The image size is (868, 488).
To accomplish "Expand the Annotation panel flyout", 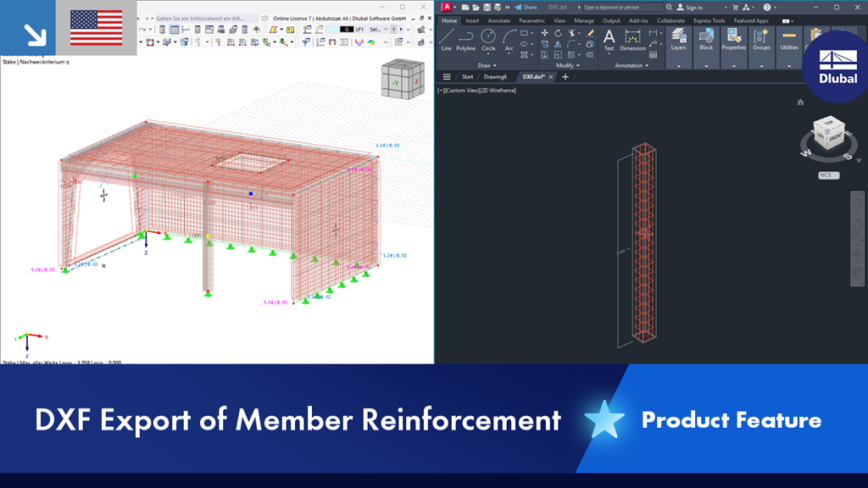I will pyautogui.click(x=632, y=65).
